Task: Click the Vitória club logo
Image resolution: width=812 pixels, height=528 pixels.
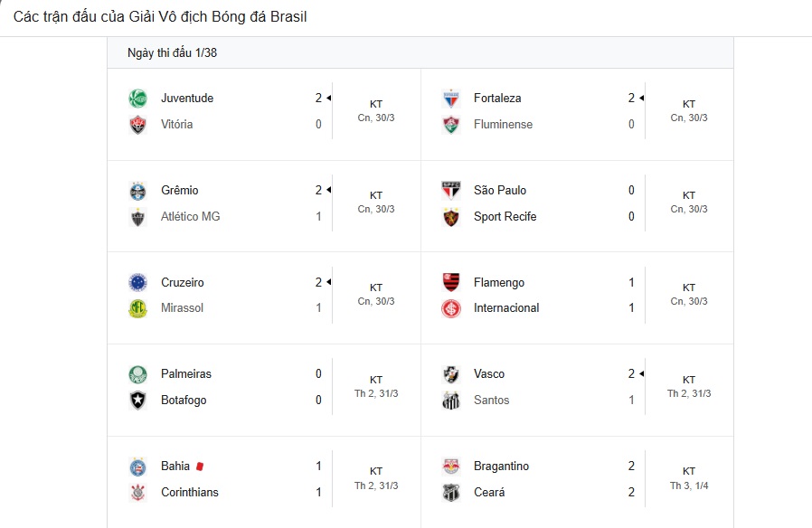Action: pyautogui.click(x=137, y=125)
